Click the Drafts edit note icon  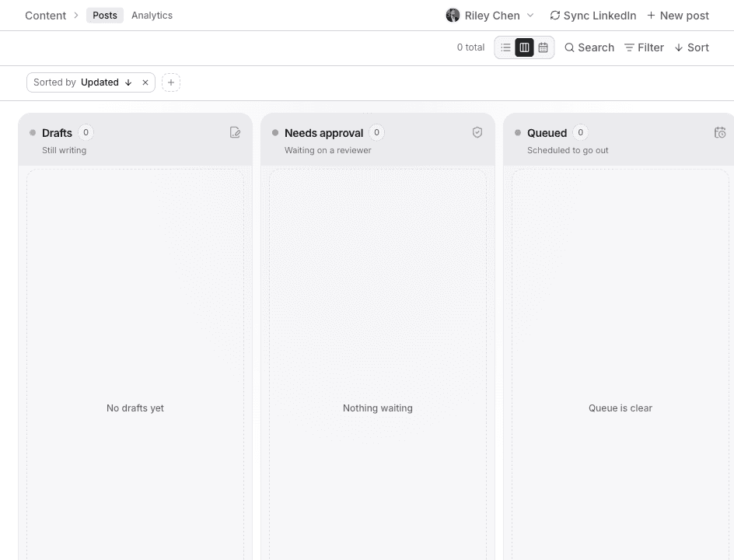tap(235, 132)
